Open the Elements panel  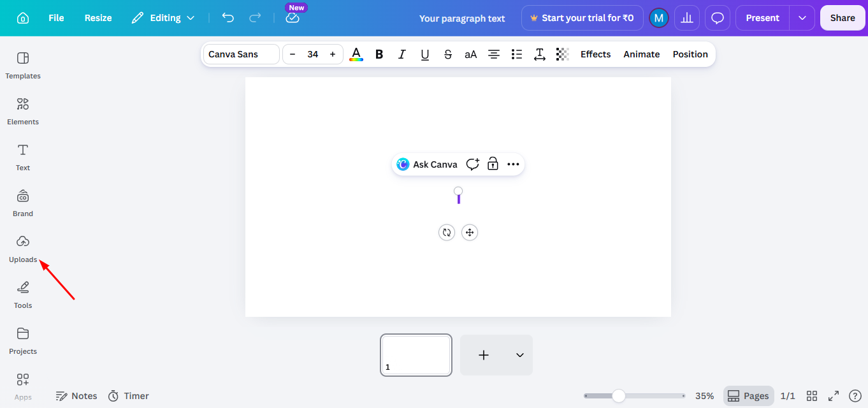23,112
